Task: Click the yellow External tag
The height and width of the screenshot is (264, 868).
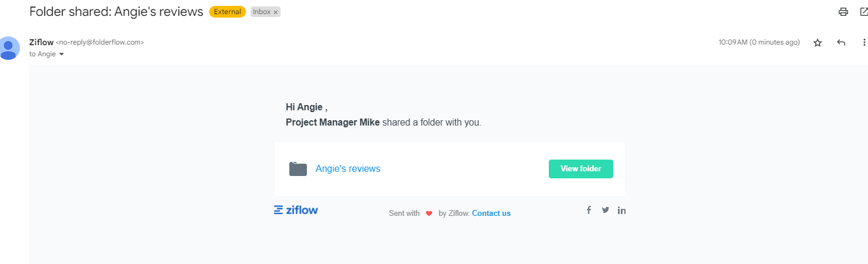Action: point(227,12)
